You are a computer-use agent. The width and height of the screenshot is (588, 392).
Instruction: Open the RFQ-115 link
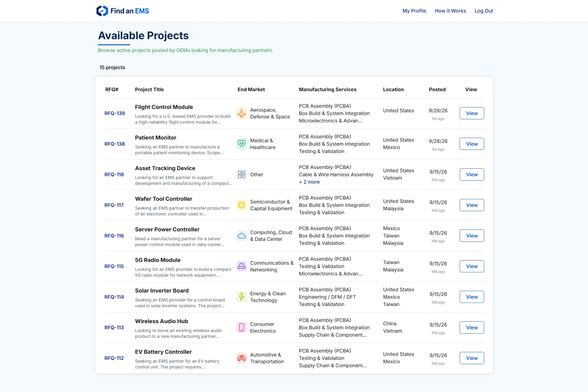(x=114, y=266)
